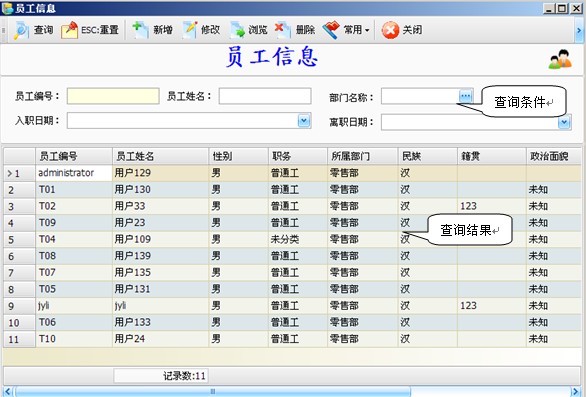Select the 用户135 name cell

(x=160, y=273)
